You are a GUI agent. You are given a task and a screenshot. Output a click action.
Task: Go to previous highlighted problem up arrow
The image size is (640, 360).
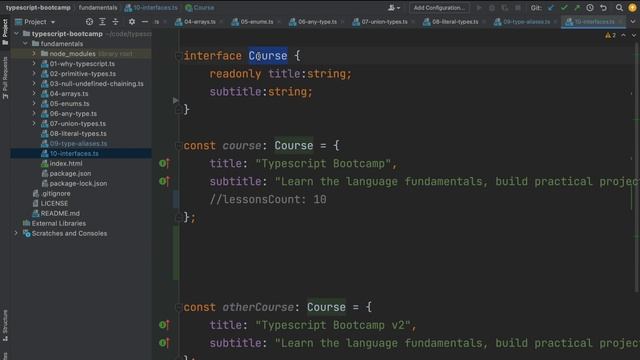pyautogui.click(x=623, y=36)
